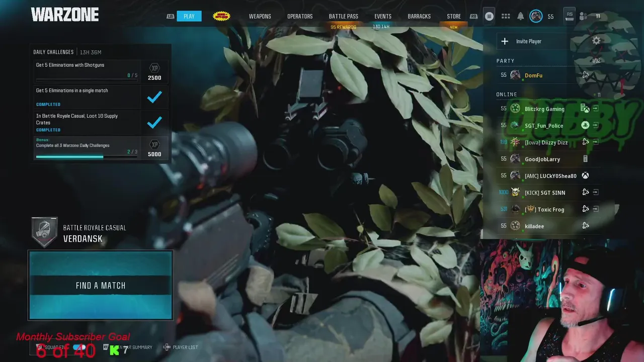Click the 2500 XP reward icon
This screenshot has width=644, height=362.
coord(154,68)
